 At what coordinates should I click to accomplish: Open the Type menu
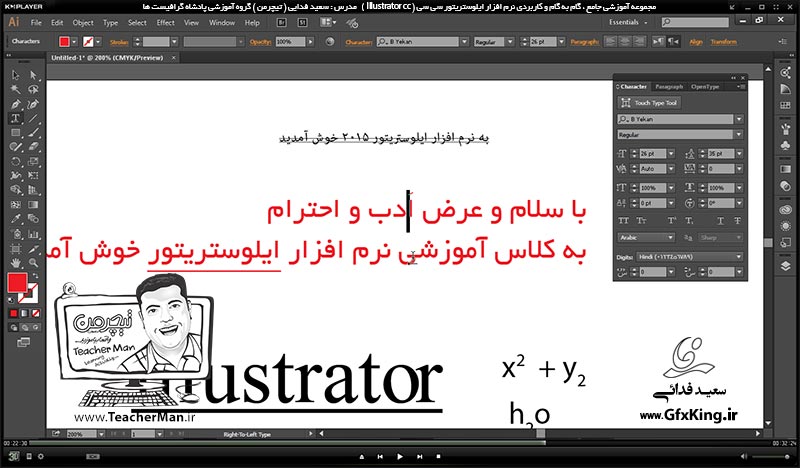click(x=110, y=22)
